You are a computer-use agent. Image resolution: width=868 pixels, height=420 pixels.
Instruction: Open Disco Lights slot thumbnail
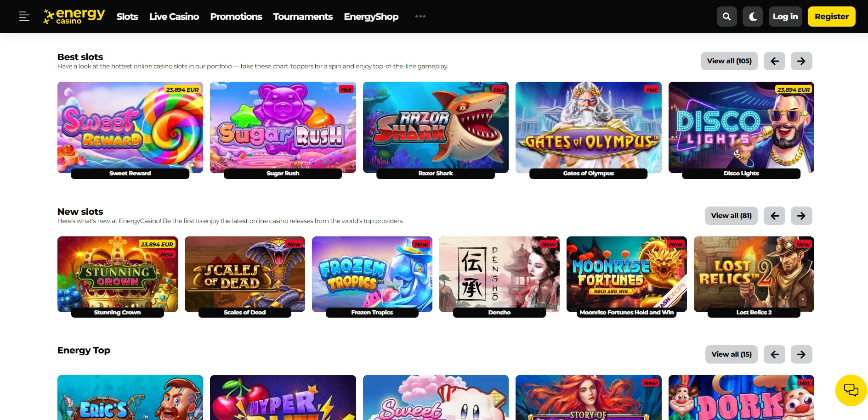click(x=741, y=127)
